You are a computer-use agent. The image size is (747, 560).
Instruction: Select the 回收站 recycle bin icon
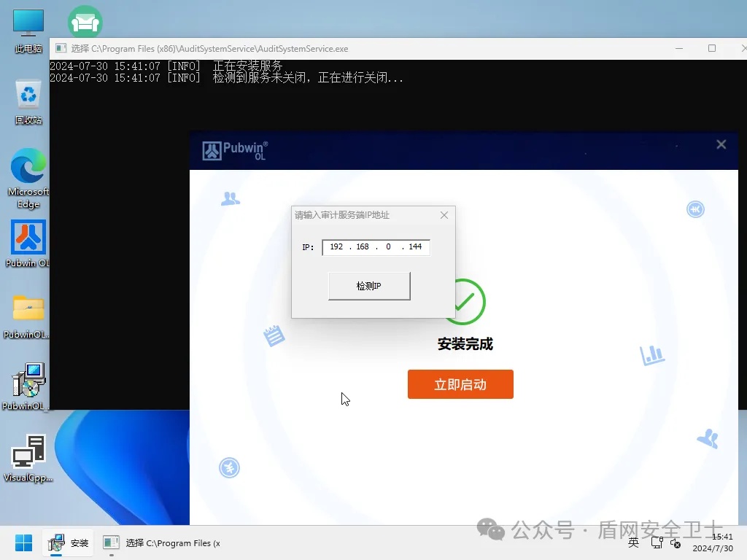[28, 102]
